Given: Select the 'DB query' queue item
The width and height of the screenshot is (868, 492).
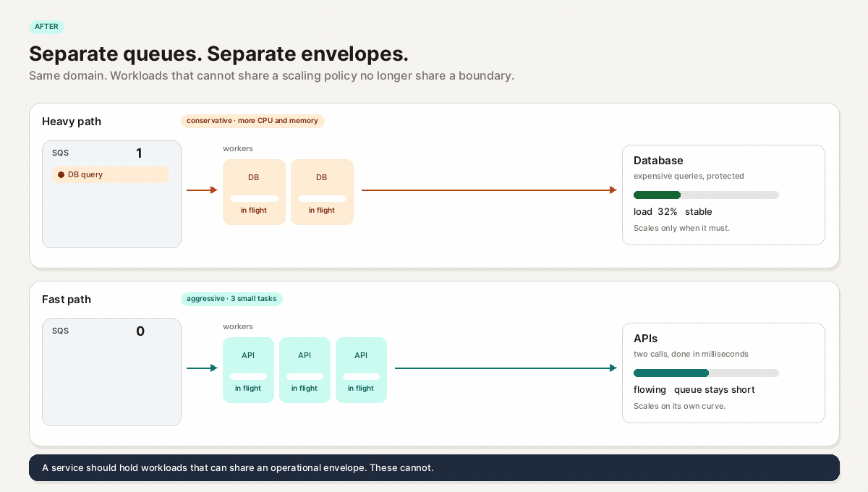Looking at the screenshot, I should (110, 174).
